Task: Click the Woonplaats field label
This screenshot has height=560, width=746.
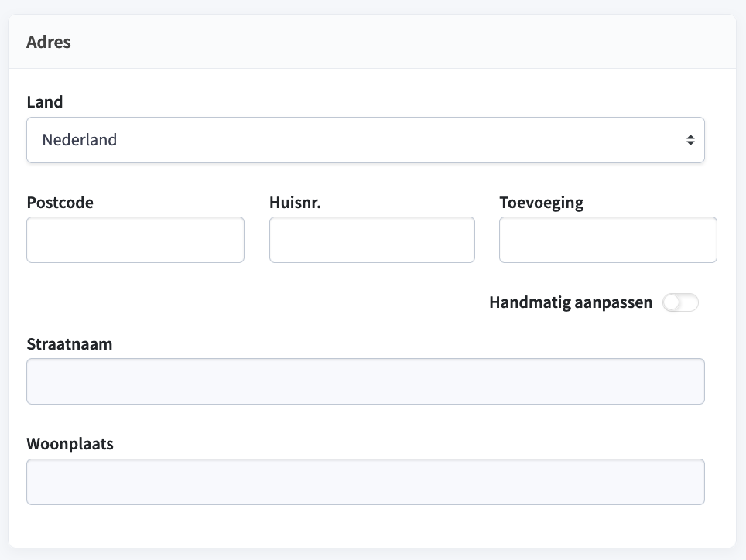Action: tap(70, 444)
